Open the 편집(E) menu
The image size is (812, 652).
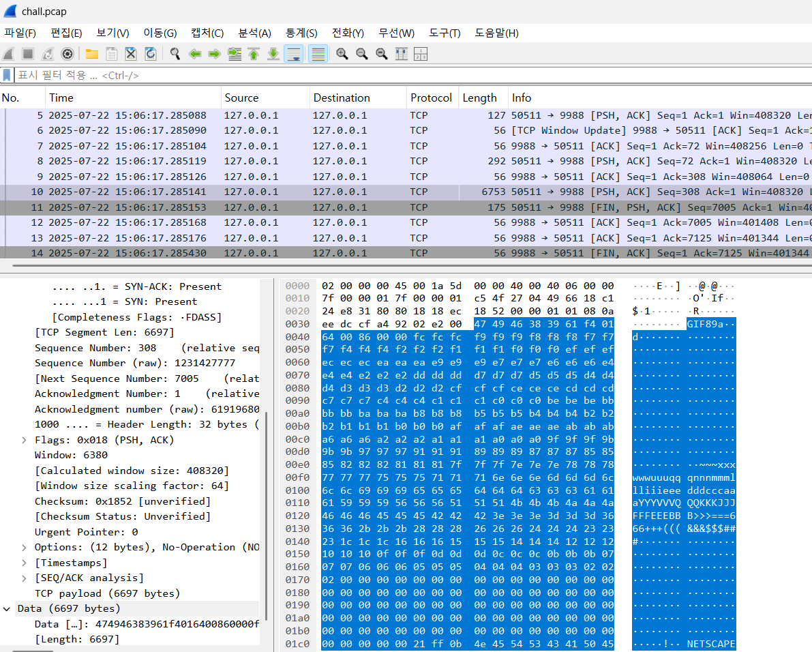pos(65,33)
